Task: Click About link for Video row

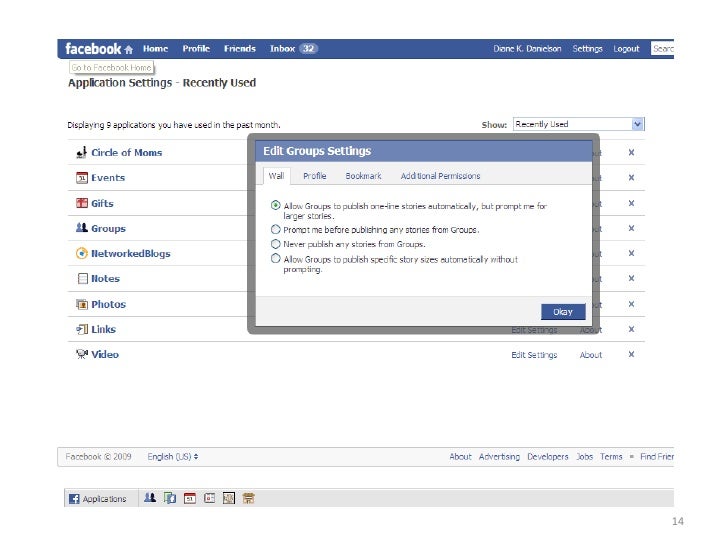Action: click(591, 355)
